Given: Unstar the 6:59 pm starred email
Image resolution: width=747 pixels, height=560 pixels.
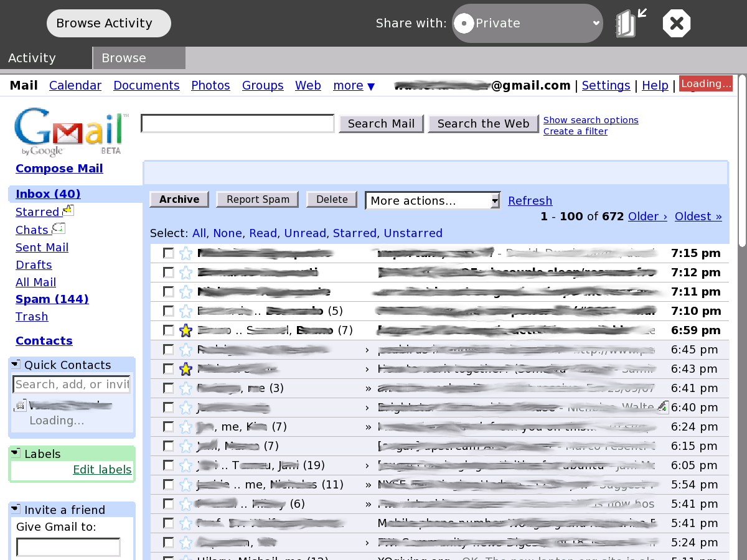Looking at the screenshot, I should click(186, 330).
